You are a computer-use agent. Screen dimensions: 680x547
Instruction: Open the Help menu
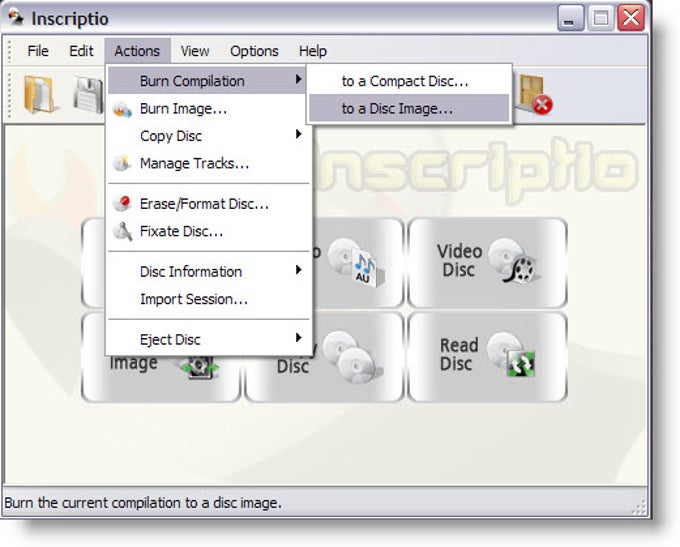313,51
